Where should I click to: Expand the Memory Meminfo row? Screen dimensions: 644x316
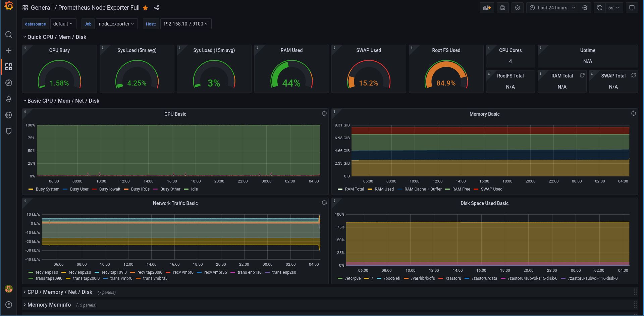pyautogui.click(x=49, y=305)
